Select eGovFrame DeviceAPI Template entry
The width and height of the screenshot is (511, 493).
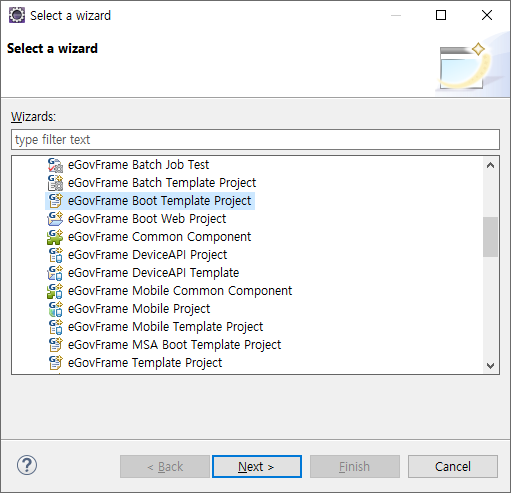[143, 273]
